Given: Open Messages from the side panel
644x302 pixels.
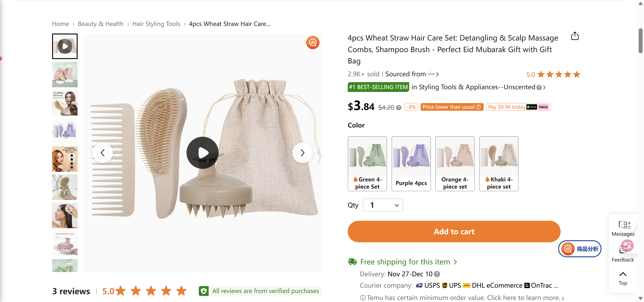Looking at the screenshot, I should 623,228.
